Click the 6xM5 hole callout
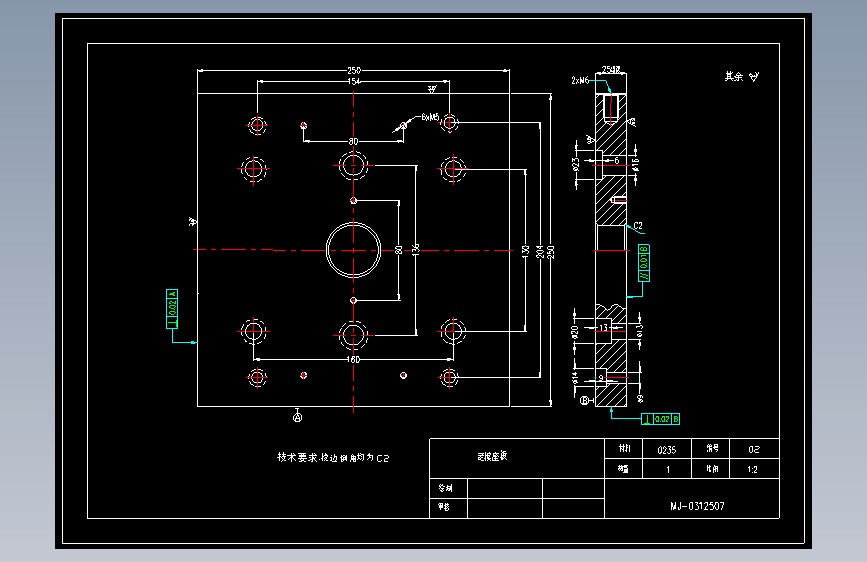 pyautogui.click(x=430, y=117)
